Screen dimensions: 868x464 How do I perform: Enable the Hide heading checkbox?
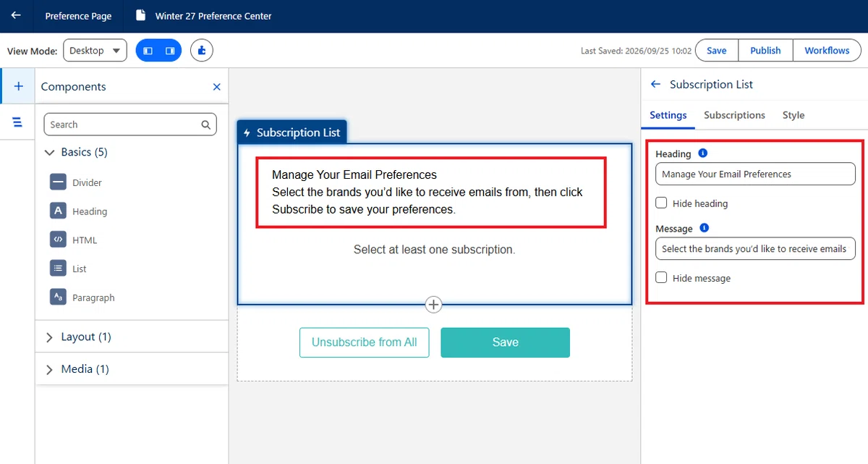(x=661, y=203)
